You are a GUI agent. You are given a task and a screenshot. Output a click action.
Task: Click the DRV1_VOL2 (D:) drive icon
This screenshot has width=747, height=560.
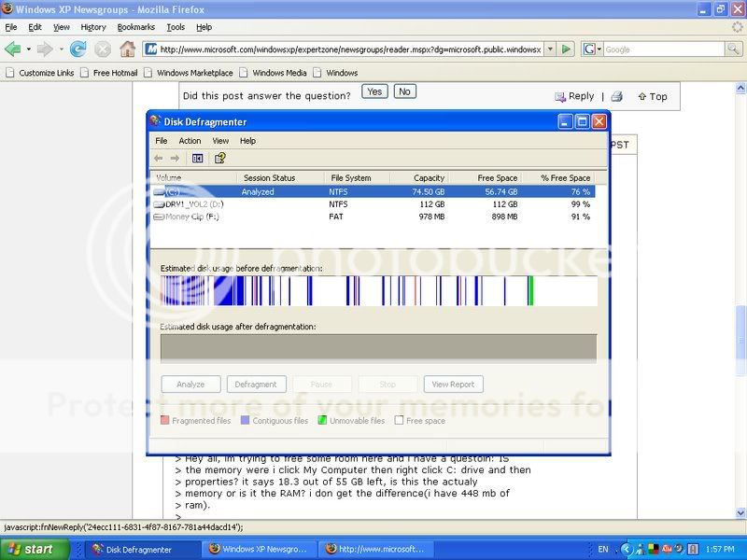(x=159, y=204)
